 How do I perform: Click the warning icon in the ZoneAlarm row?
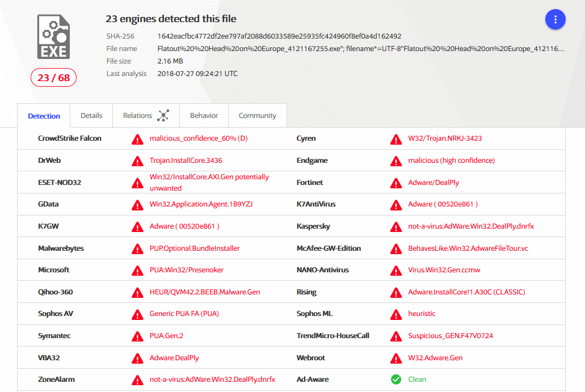coord(137,381)
